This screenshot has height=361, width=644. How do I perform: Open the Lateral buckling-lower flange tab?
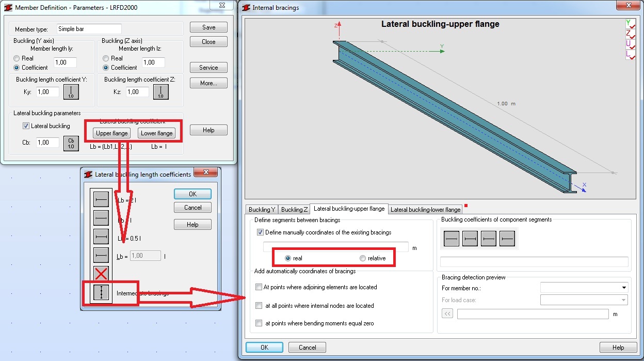coord(425,210)
